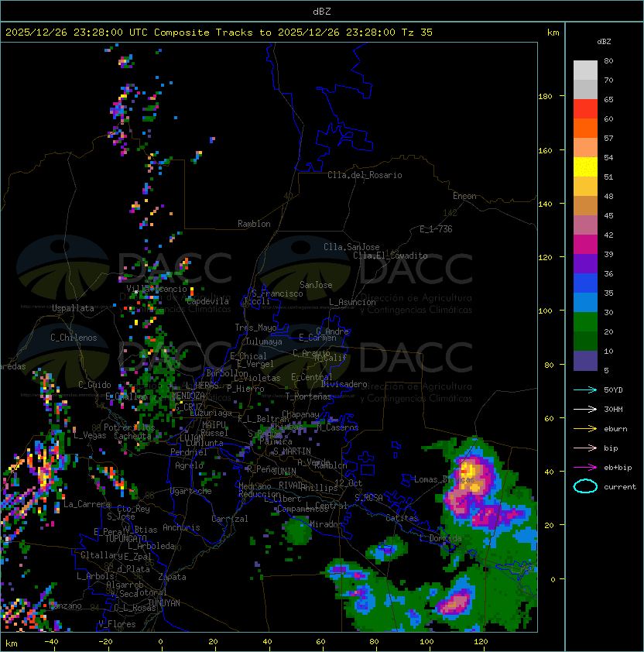Click the yellow eburn arrow in legend
This screenshot has width=644, height=652.
click(x=585, y=428)
